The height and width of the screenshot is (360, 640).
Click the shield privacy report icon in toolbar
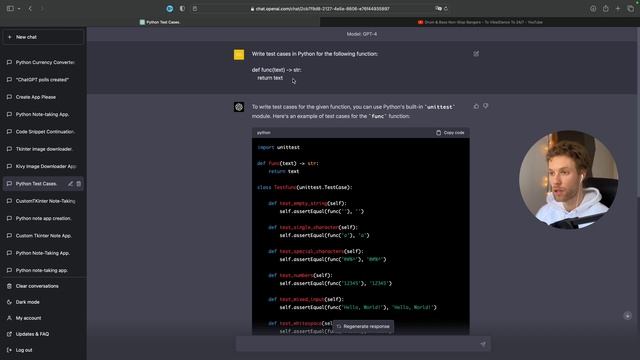pyautogui.click(x=182, y=9)
